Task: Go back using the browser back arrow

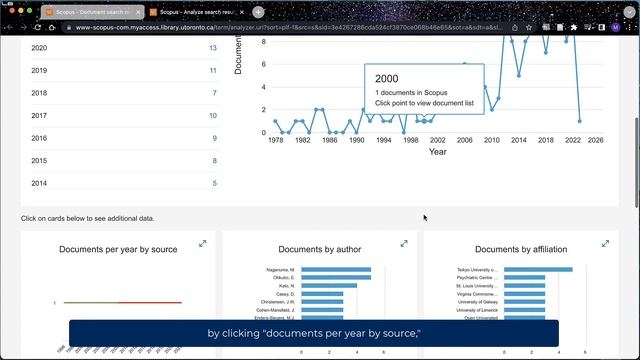Action: tap(10, 27)
